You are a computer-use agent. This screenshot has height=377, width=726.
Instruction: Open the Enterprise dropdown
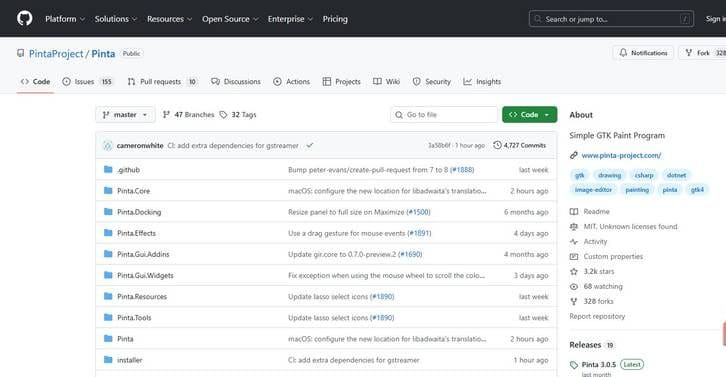click(x=290, y=19)
